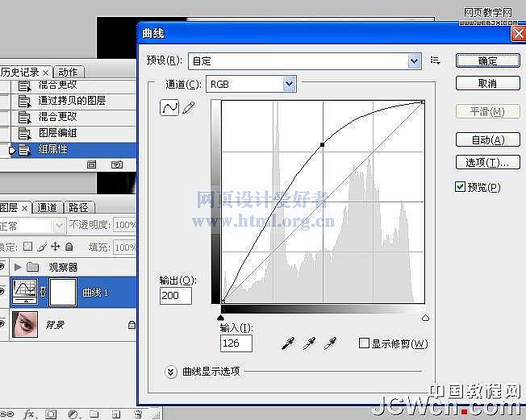Click the white point slider under the curve
Viewport: 526px width, 420px height.
pos(425,318)
